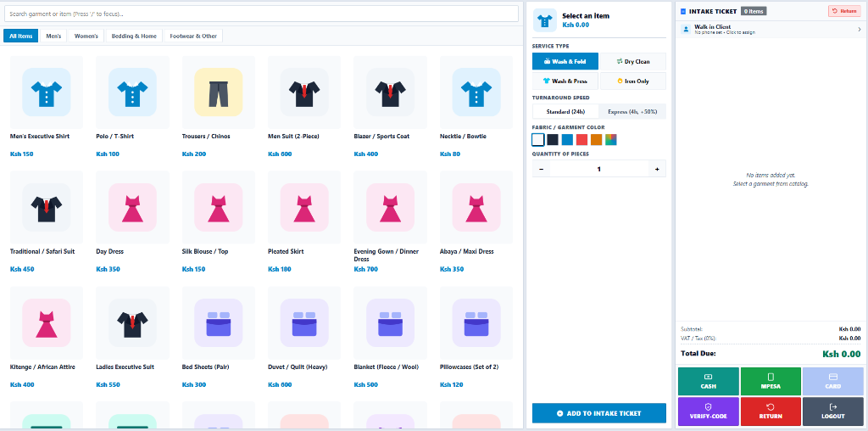Viewport: 868px width, 431px height.
Task: Switch to the All Items tab
Action: pos(21,36)
